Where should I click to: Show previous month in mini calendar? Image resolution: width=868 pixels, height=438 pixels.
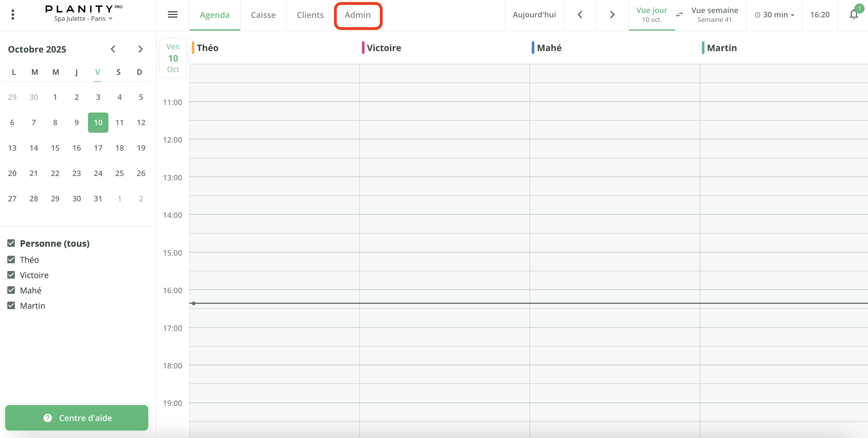point(113,49)
